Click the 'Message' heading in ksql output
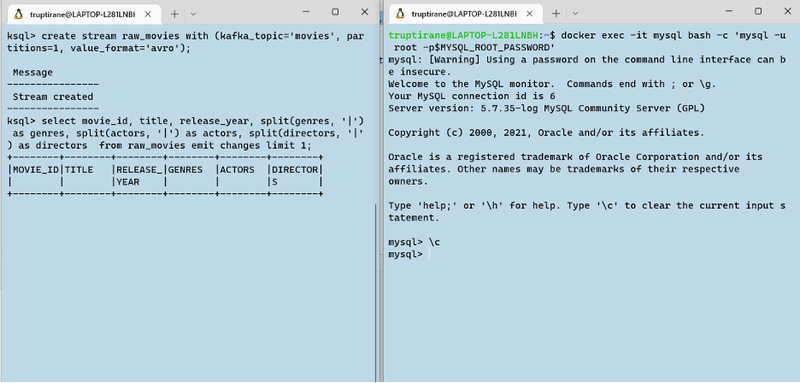The width and height of the screenshot is (800, 383). point(33,72)
